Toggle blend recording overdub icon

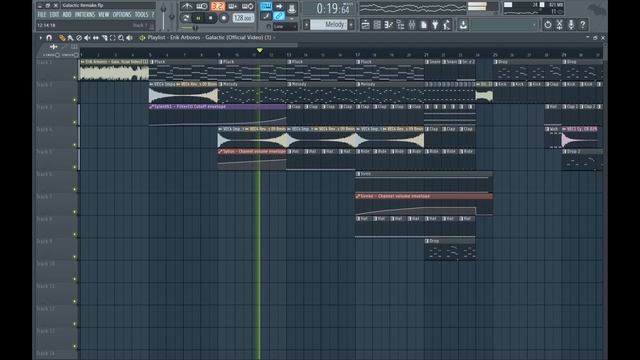point(233,6)
